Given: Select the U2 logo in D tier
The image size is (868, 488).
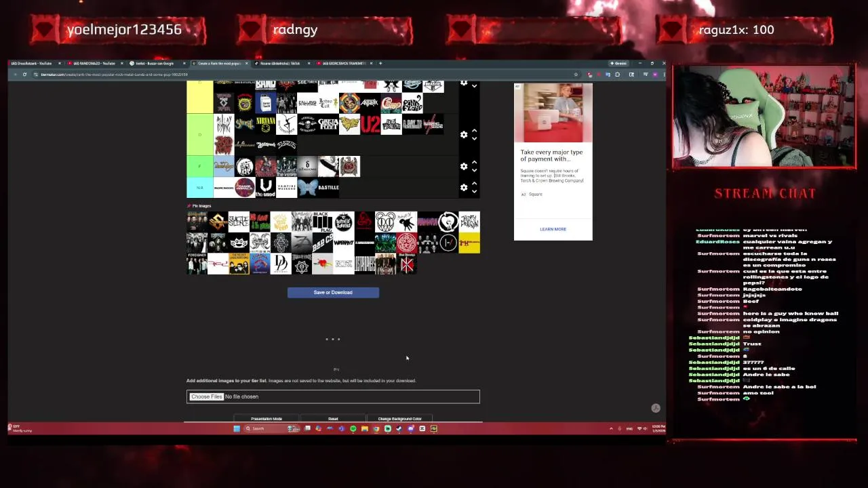Looking at the screenshot, I should pyautogui.click(x=370, y=124).
